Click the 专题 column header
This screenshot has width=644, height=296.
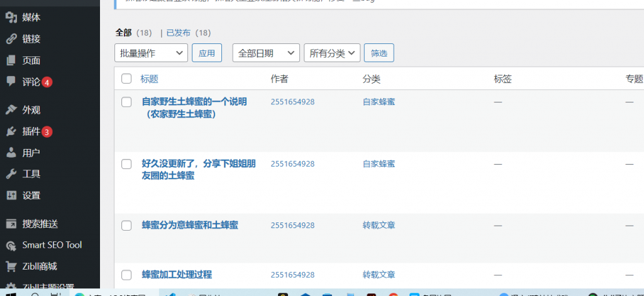(634, 79)
